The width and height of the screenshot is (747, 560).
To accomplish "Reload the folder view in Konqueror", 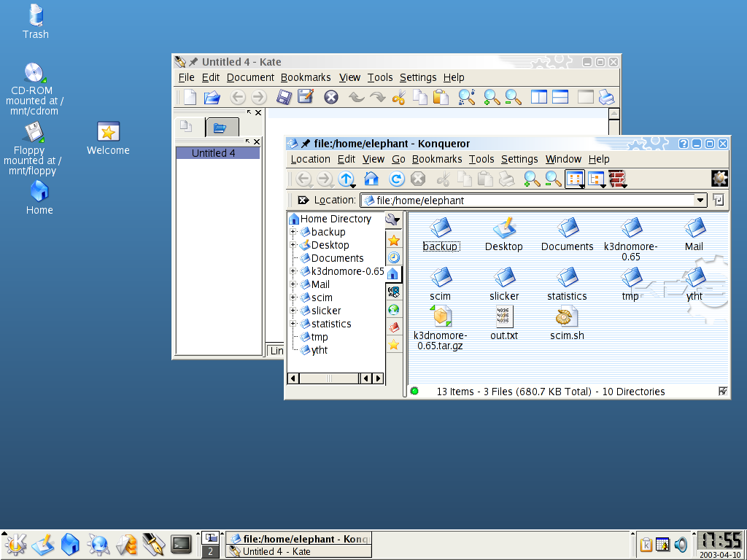I will pos(396,179).
